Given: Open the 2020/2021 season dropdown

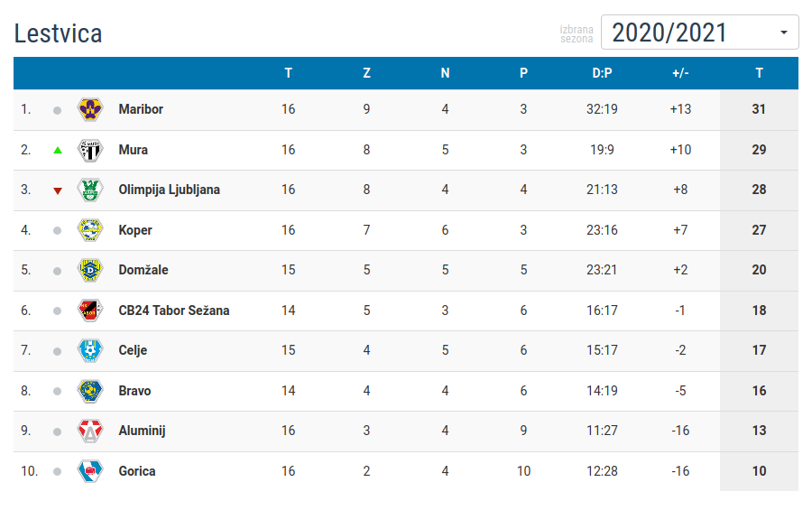Looking at the screenshot, I should (699, 32).
